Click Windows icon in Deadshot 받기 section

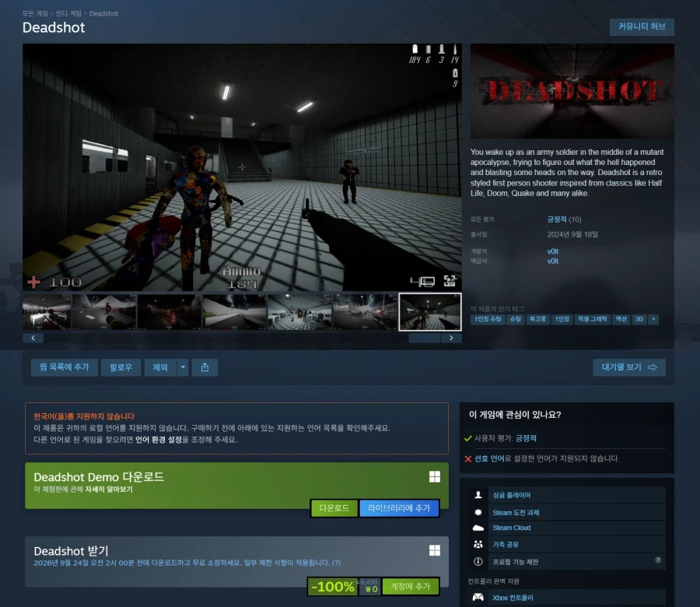pyautogui.click(x=435, y=550)
